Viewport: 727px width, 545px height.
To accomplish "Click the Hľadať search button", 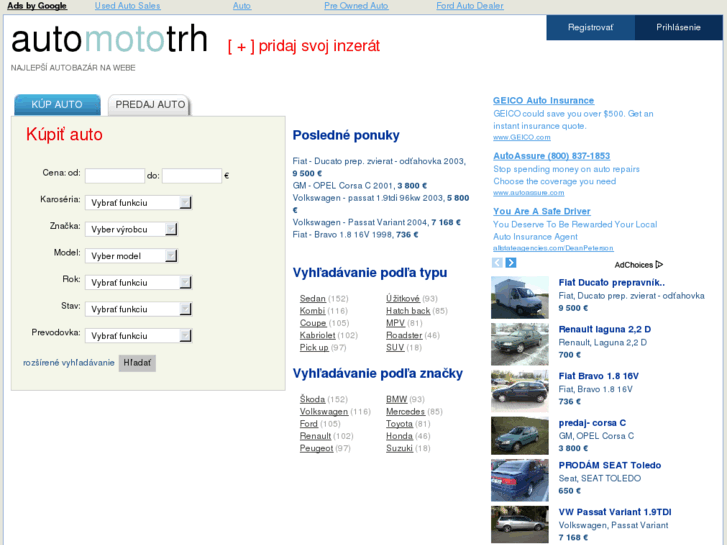I will [x=137, y=363].
